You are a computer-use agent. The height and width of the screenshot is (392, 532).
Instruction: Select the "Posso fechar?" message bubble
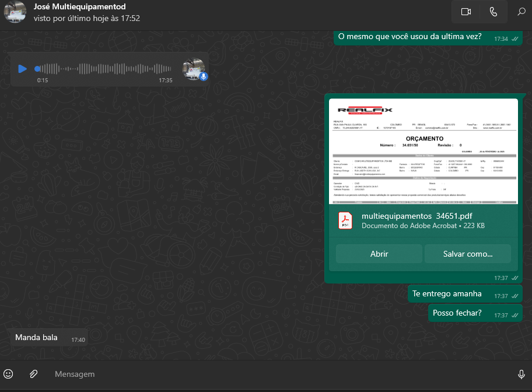click(457, 313)
